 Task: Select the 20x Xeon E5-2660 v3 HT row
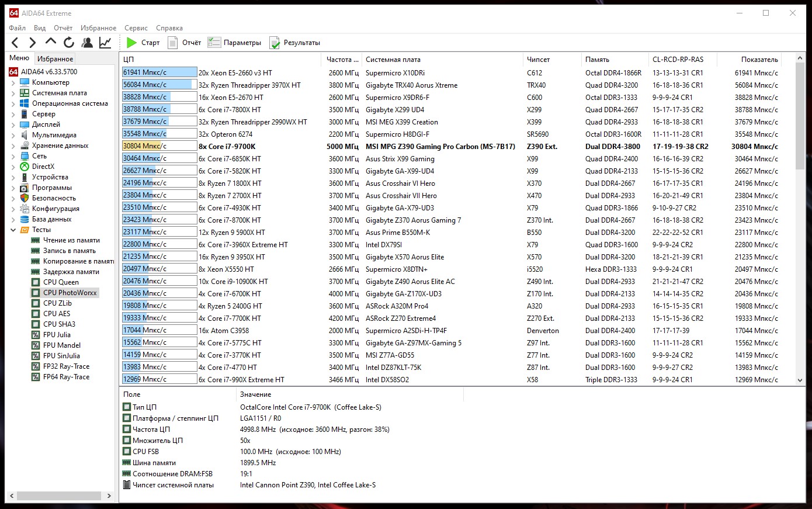(450, 72)
